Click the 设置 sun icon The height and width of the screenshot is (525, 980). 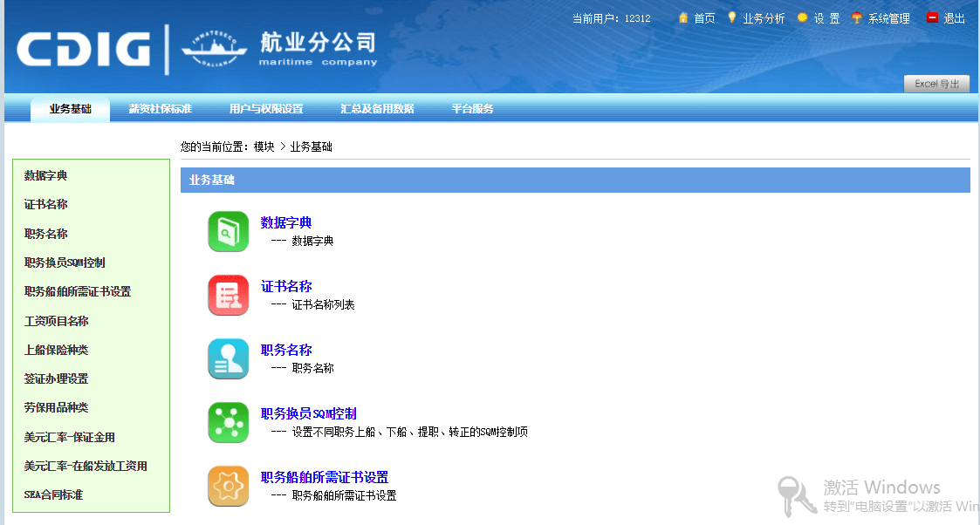coord(803,17)
